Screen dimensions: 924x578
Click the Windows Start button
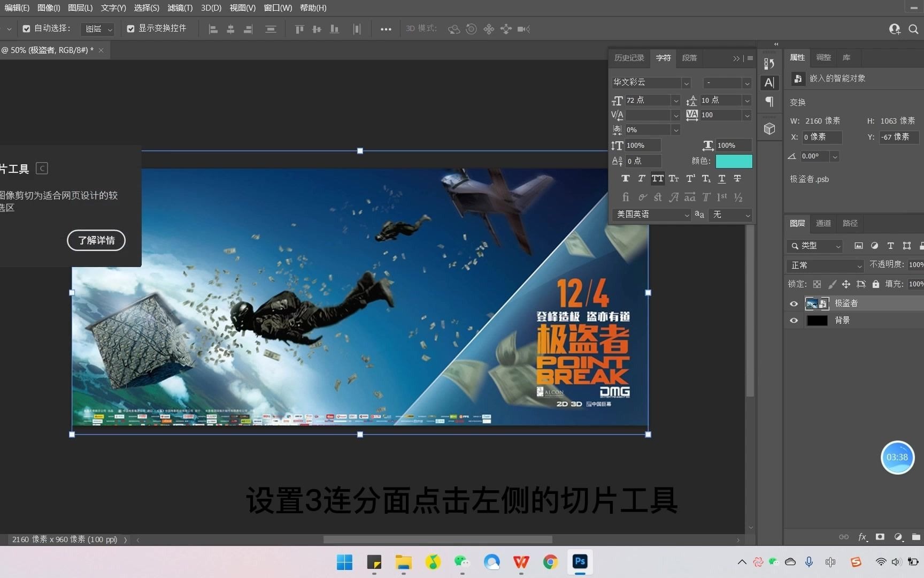tap(344, 562)
